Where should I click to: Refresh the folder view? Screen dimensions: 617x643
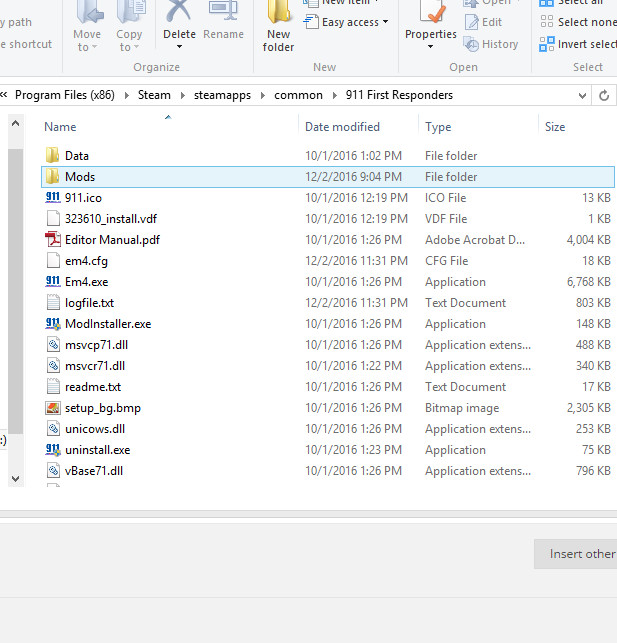pyautogui.click(x=604, y=96)
